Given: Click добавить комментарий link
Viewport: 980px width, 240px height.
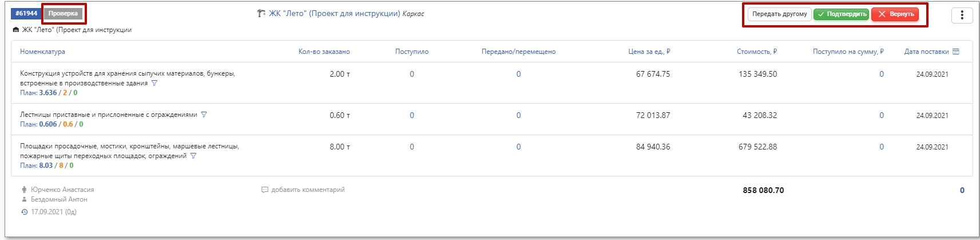Looking at the screenshot, I should pos(308,190).
